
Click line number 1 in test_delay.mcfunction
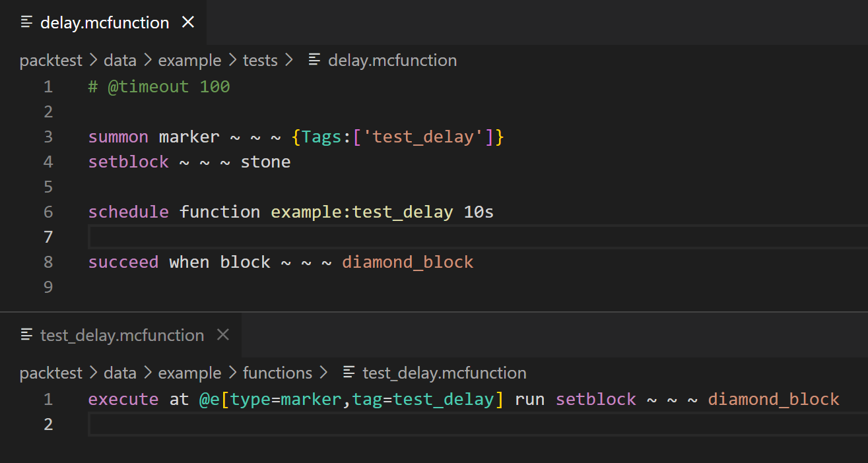coord(48,399)
